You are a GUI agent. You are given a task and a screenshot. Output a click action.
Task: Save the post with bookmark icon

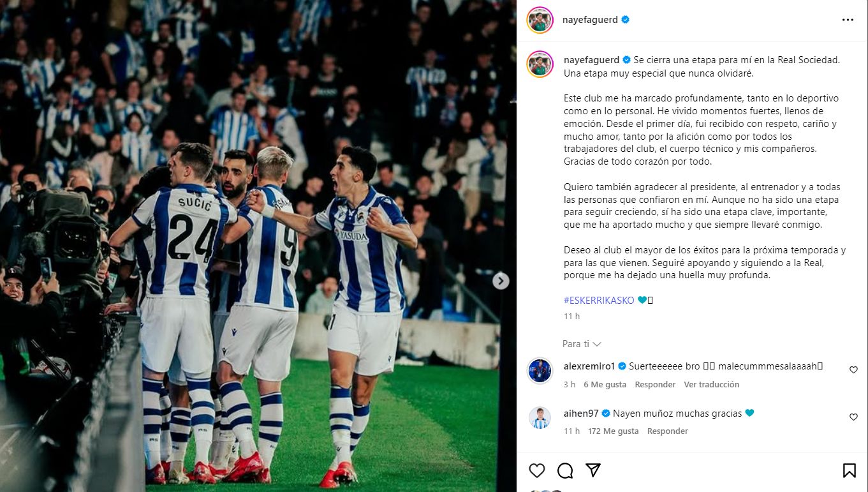(x=849, y=470)
